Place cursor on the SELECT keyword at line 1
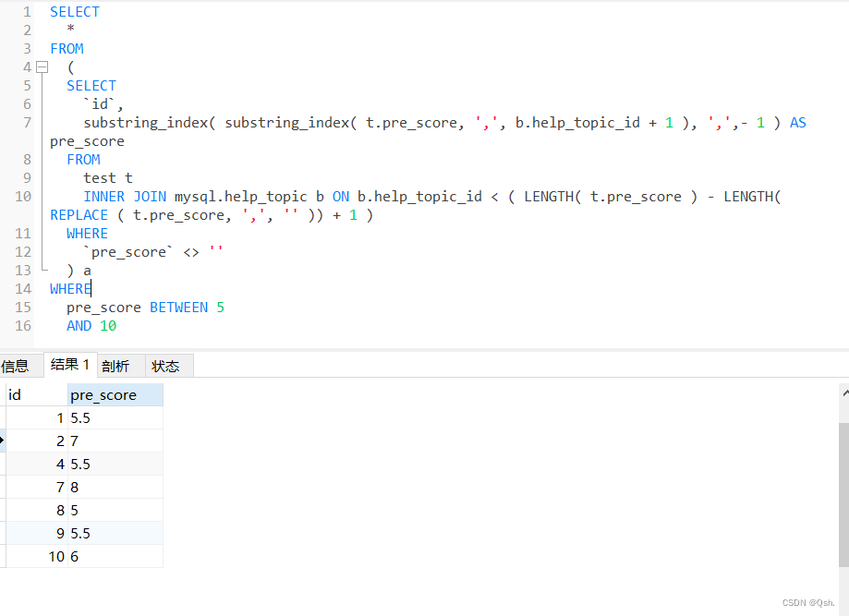The image size is (849, 616). 74,11
